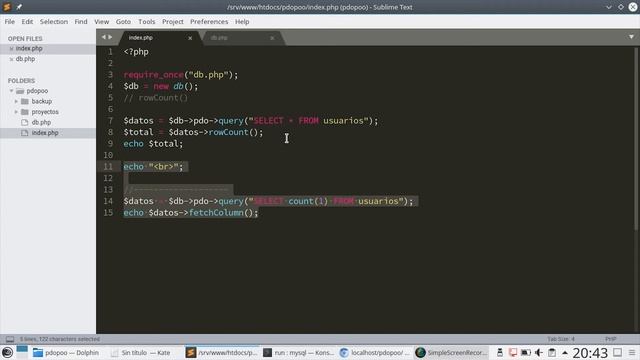
Task: Switch to pdopoo Dolphin window
Action: click(66, 353)
